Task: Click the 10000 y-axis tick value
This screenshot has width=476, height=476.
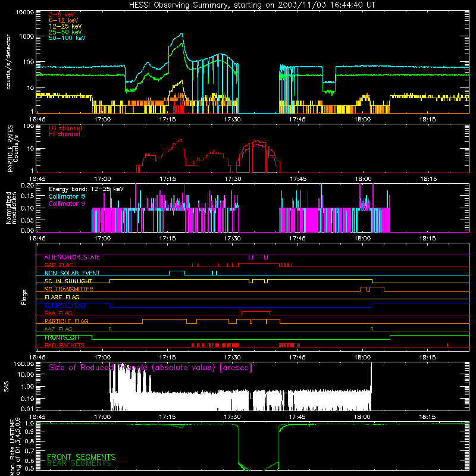Action: [25, 12]
